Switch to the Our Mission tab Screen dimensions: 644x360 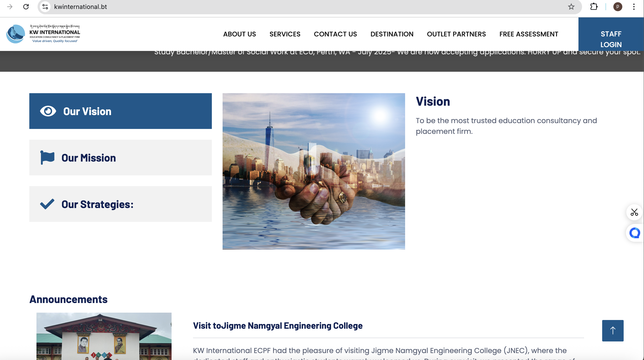[x=120, y=158]
